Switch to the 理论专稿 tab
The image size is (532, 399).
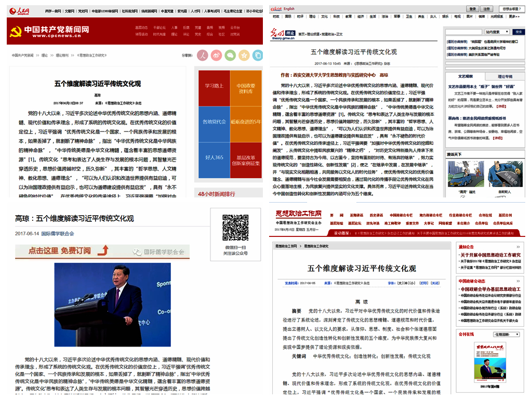click(x=505, y=76)
